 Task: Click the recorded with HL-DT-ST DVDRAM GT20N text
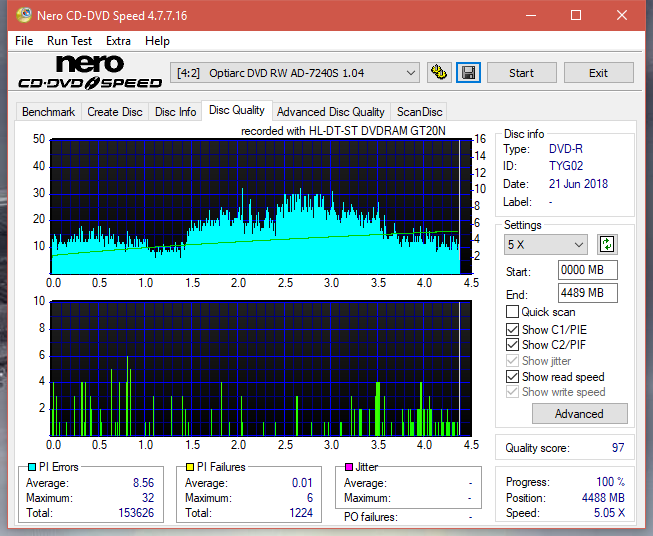click(x=343, y=131)
